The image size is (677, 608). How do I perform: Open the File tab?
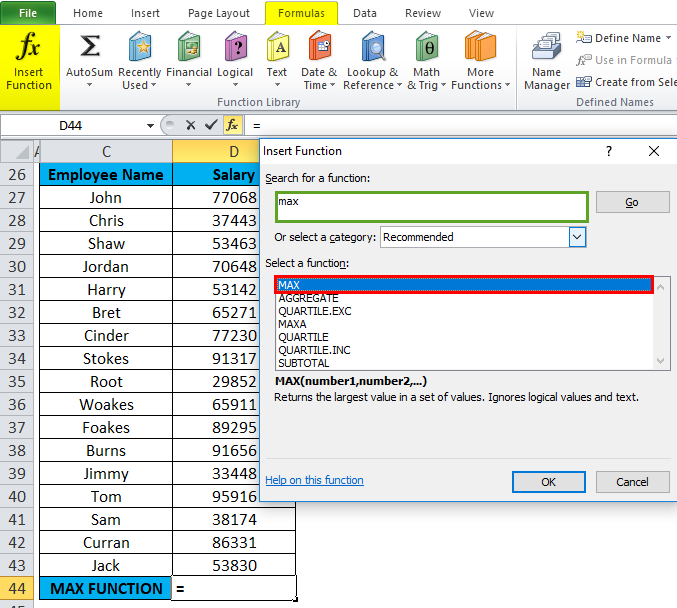pyautogui.click(x=29, y=13)
